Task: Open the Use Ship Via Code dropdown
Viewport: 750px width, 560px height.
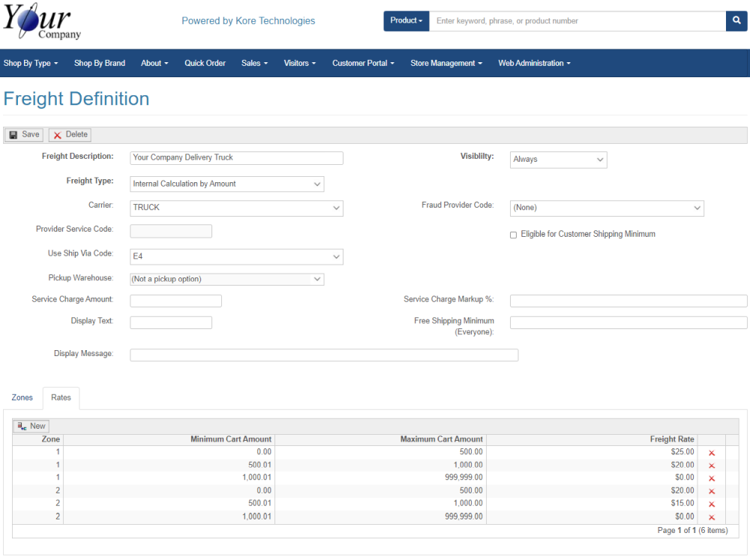Action: click(236, 257)
